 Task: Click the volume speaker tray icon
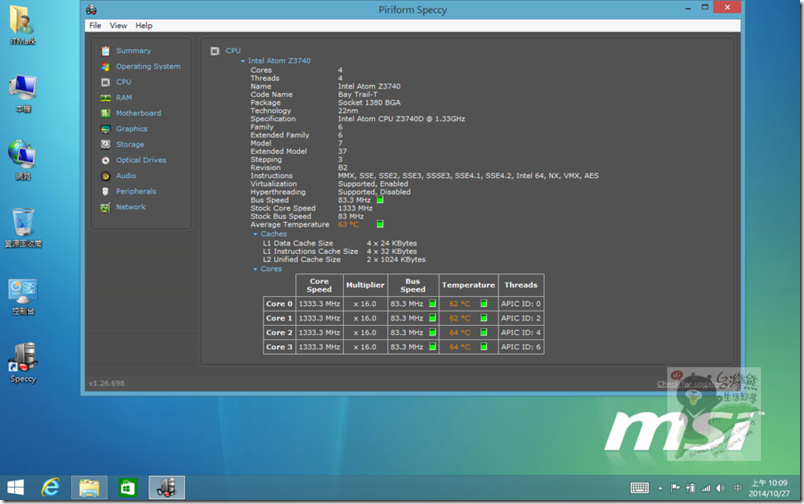(720, 488)
